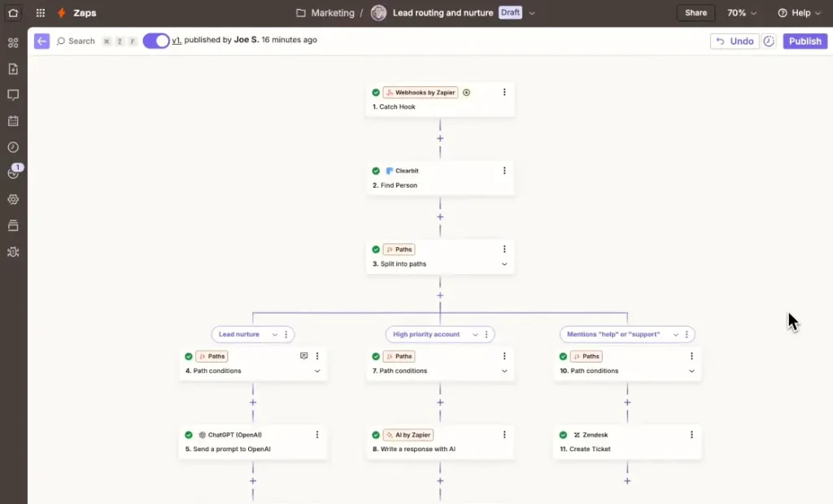Screen dimensions: 833x504
Task: Click the purple back arrow button
Action: 42,41
